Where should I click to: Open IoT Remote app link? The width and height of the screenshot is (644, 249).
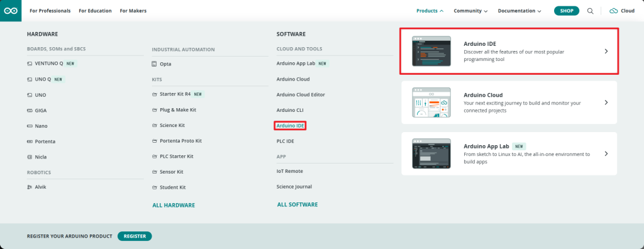pos(289,171)
